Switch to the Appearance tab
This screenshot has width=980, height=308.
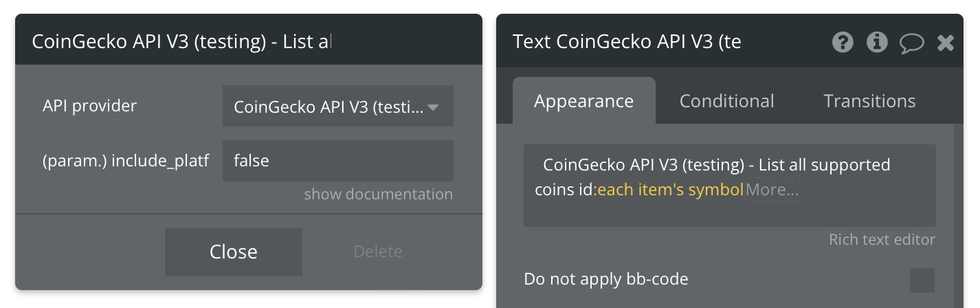click(583, 101)
